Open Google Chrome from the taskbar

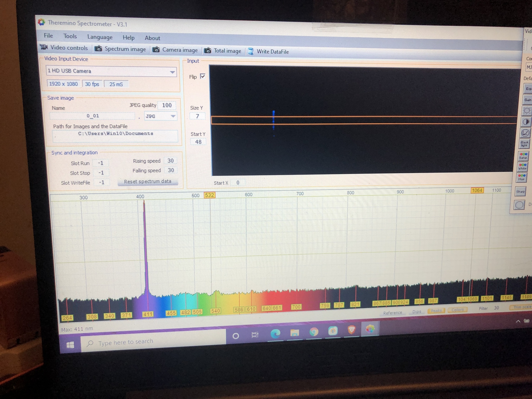[314, 332]
